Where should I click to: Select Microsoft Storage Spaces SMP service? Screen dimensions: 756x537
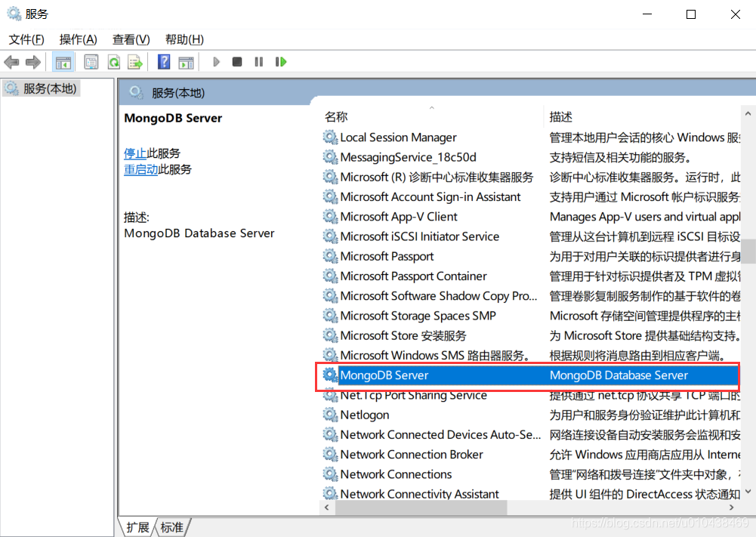coord(530,315)
